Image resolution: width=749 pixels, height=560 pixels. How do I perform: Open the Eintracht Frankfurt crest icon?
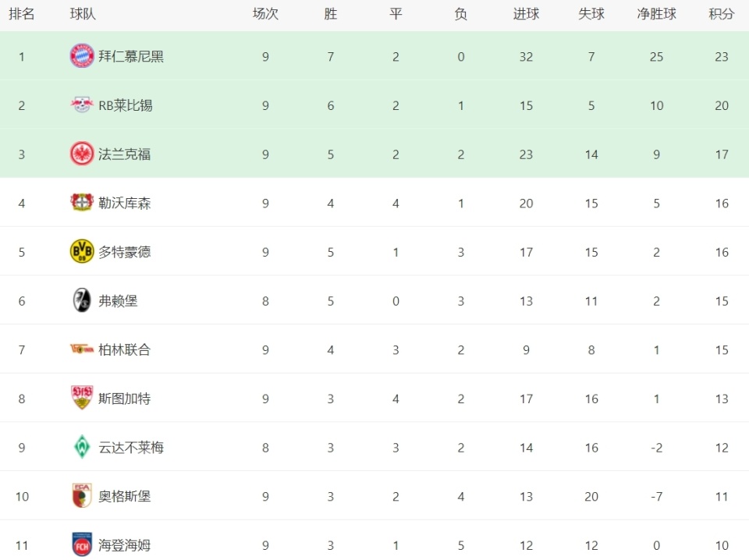click(x=82, y=154)
